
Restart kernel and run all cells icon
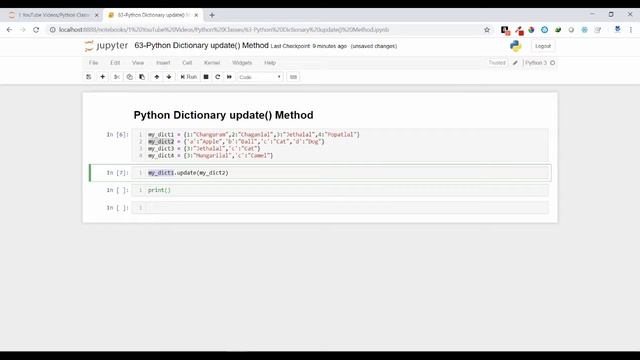coord(229,77)
